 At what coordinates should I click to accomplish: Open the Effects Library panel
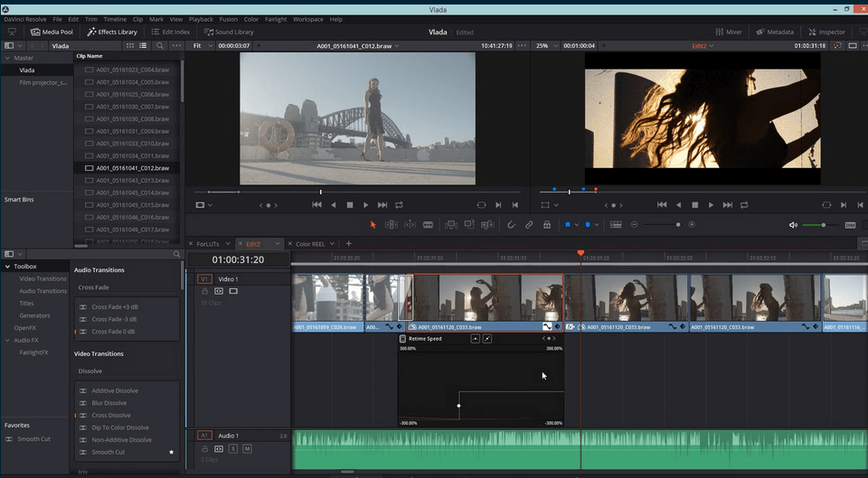(x=112, y=32)
